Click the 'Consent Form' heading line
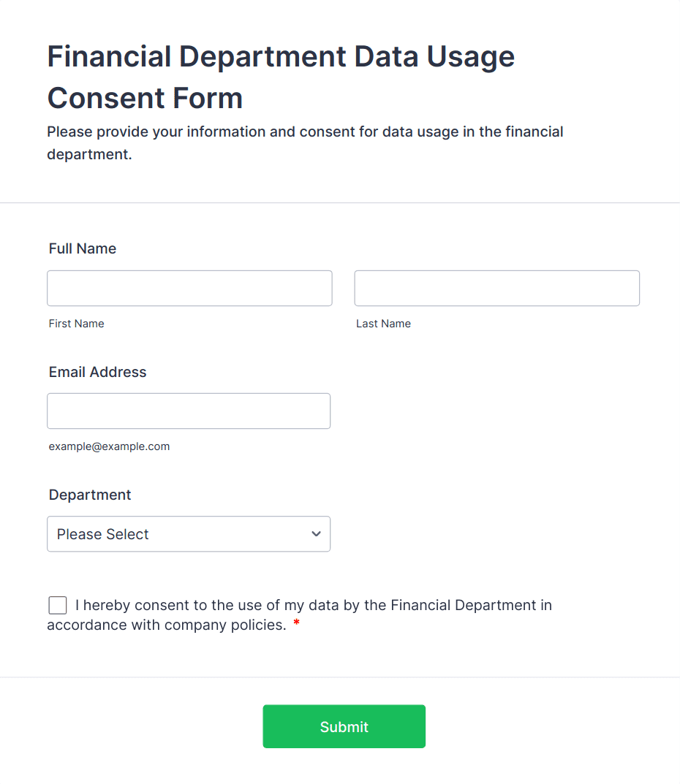This screenshot has height=784, width=680. click(145, 97)
